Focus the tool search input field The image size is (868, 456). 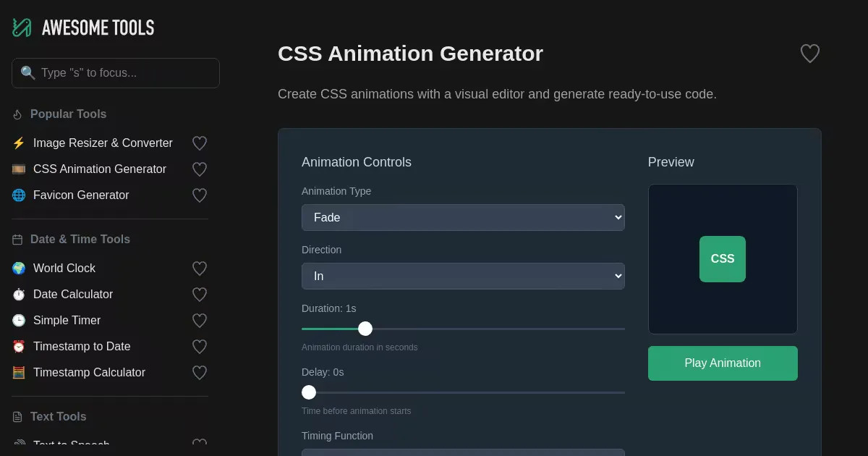pyautogui.click(x=123, y=73)
